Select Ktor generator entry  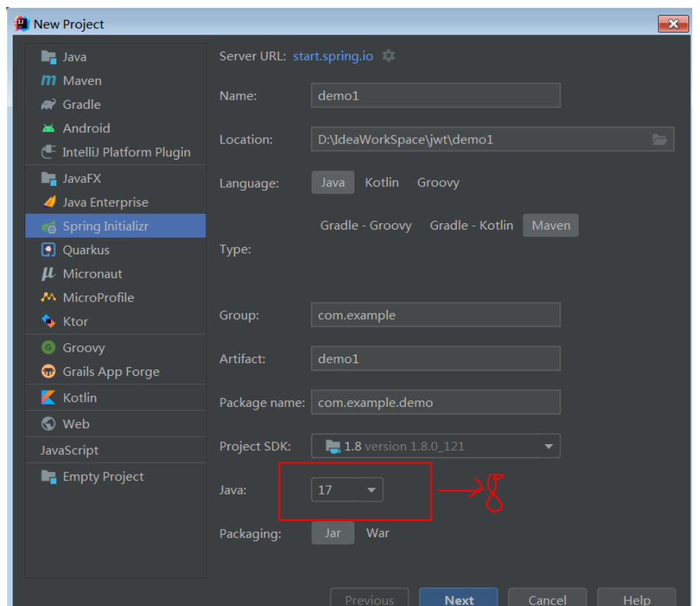tap(116, 321)
